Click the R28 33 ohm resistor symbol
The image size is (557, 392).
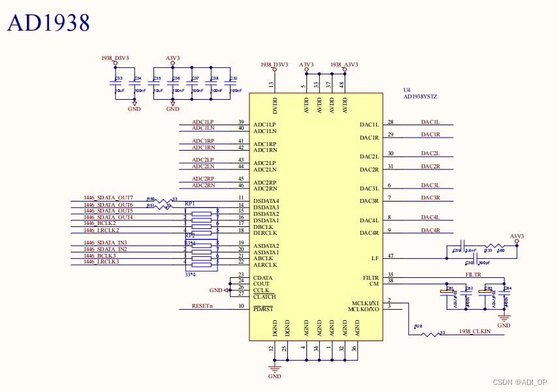[x=430, y=335]
